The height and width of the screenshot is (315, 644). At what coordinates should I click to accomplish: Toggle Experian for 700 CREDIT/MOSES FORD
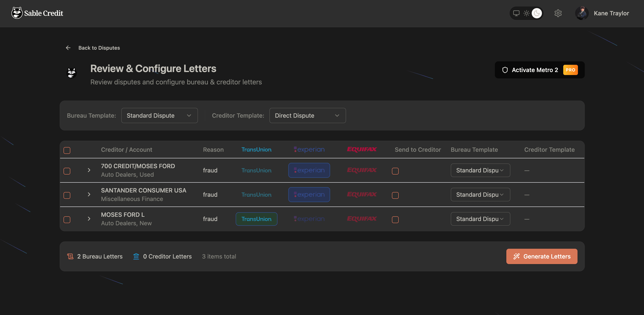309,170
